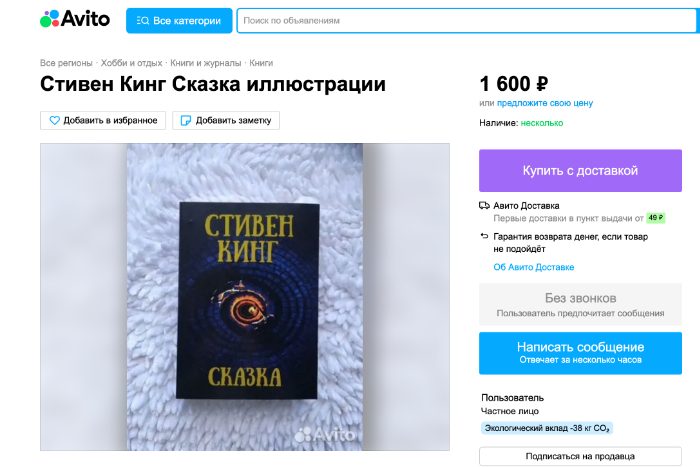This screenshot has width=700, height=467.
Task: Click the search list icon in Все категории
Action: pos(143,21)
